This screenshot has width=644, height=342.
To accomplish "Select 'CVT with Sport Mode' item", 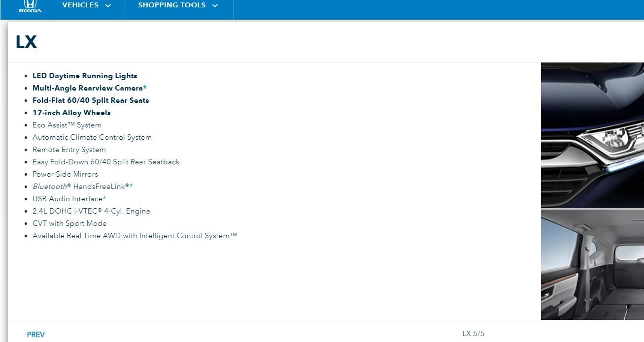I will [69, 223].
